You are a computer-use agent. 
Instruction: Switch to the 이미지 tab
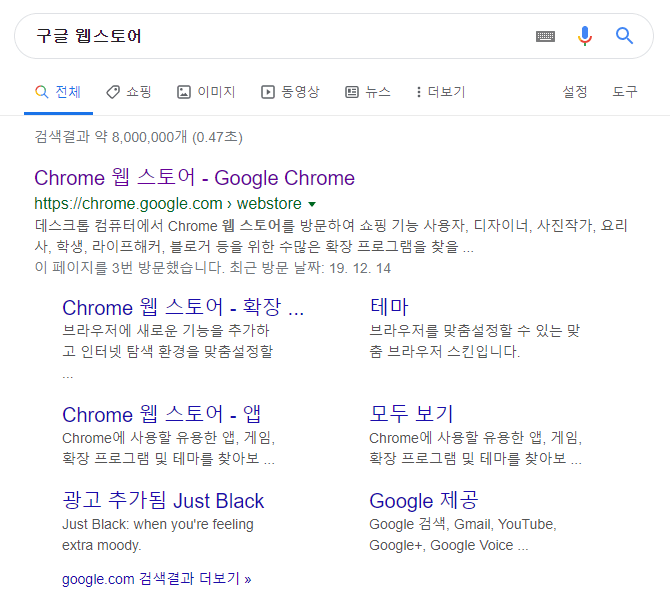[206, 92]
